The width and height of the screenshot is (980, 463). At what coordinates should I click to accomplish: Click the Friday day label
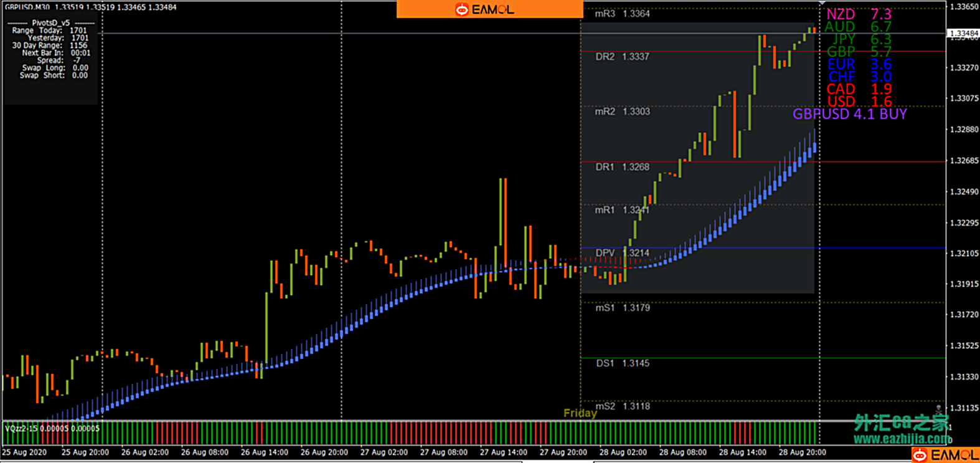point(580,413)
